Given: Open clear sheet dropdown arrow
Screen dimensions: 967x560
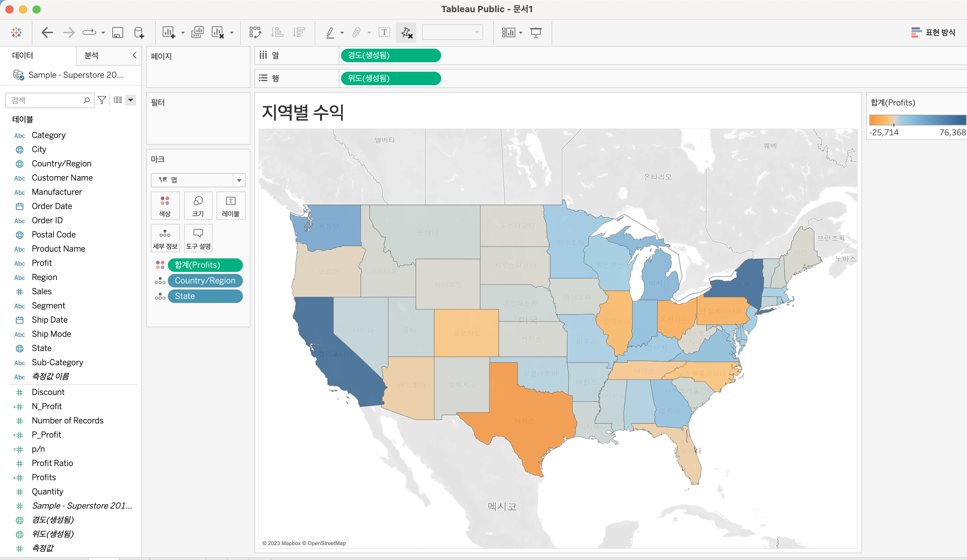Looking at the screenshot, I should (x=231, y=33).
